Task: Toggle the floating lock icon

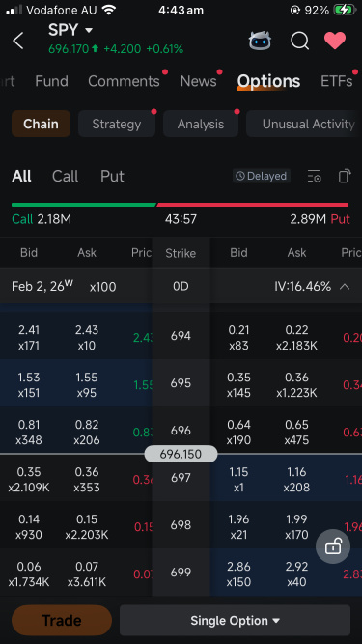Action: tap(333, 546)
